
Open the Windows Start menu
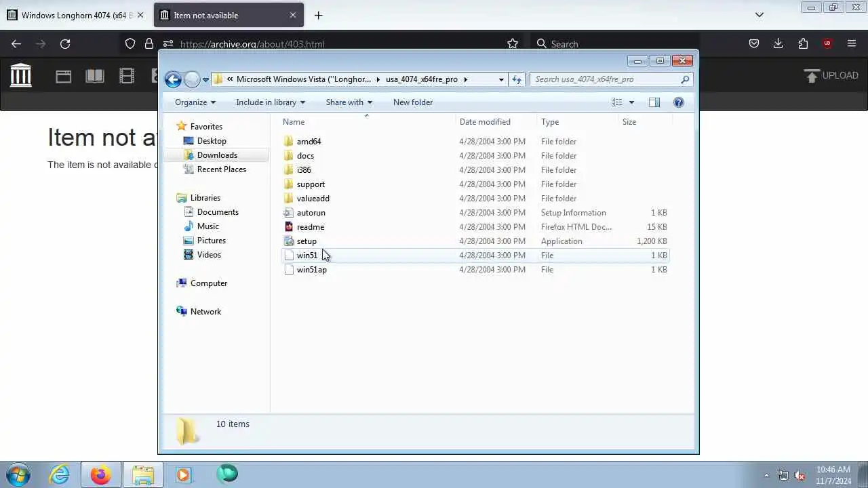pyautogui.click(x=18, y=474)
